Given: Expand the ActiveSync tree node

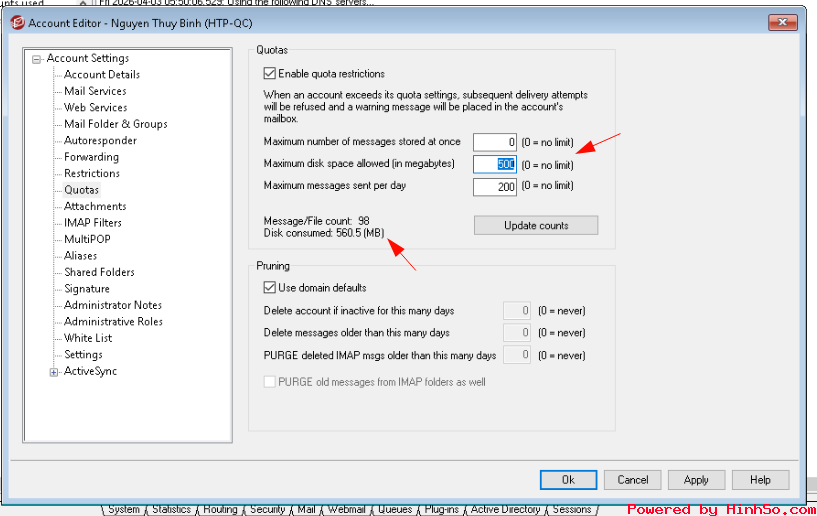Looking at the screenshot, I should coord(54,372).
